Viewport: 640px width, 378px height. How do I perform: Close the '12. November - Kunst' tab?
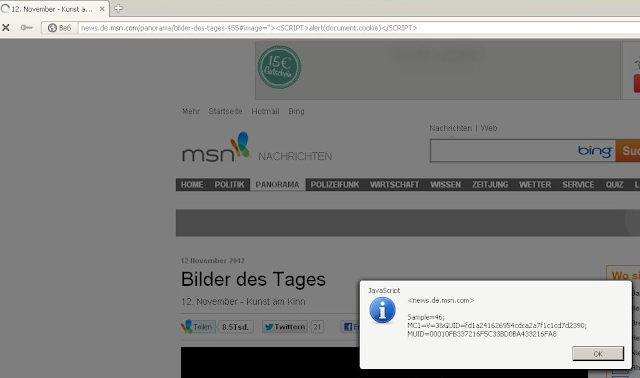(x=102, y=9)
